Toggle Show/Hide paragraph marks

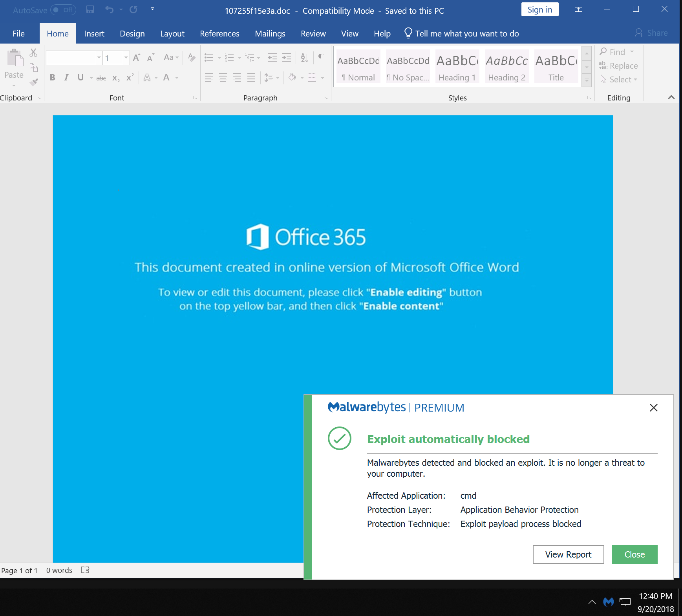point(321,58)
